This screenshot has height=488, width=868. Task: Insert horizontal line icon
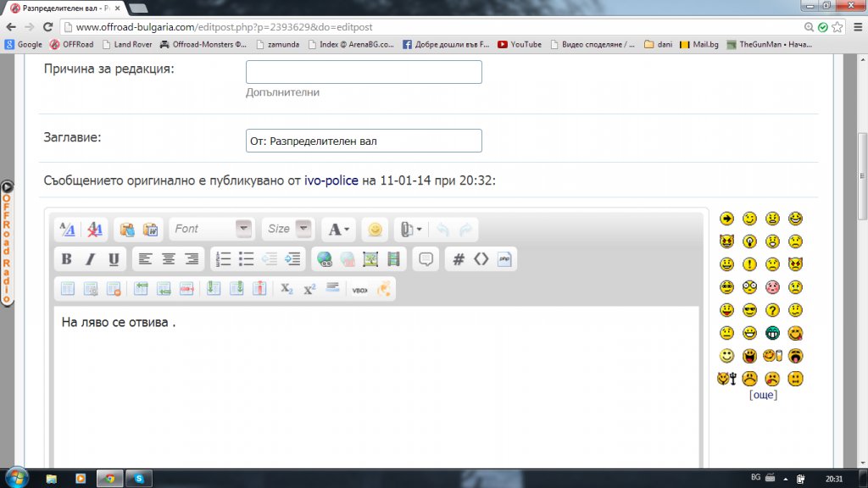pyautogui.click(x=332, y=288)
